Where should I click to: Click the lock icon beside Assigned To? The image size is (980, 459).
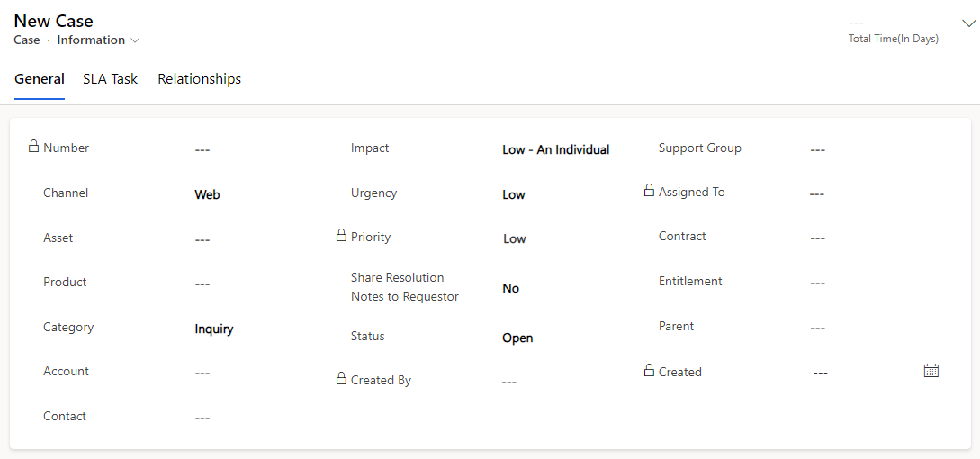[x=649, y=190]
